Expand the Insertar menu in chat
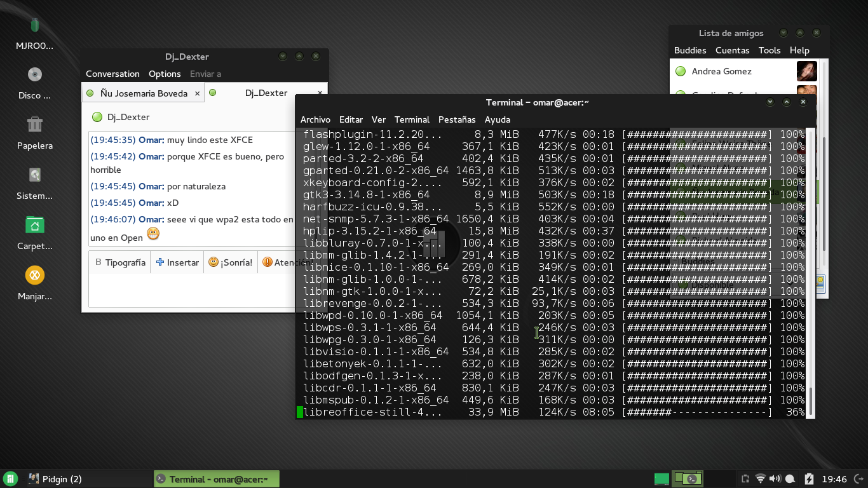Screen dimensions: 868x488 177,262
